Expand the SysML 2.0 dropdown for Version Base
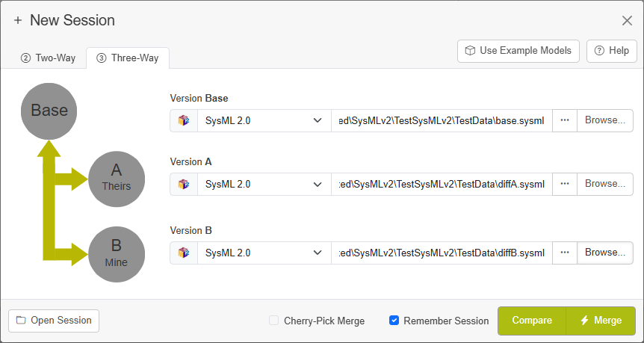 tap(264, 120)
